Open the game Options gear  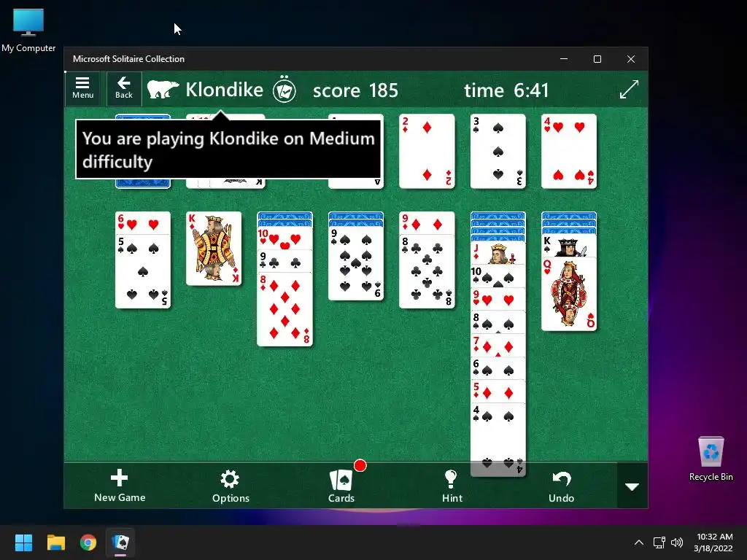point(231,486)
